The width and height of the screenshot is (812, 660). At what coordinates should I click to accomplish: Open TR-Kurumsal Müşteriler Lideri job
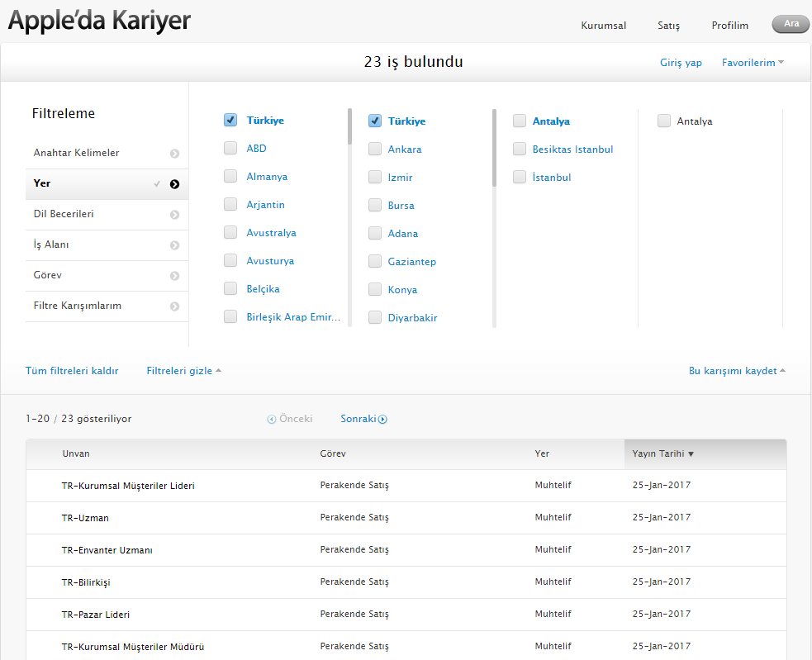point(406,486)
